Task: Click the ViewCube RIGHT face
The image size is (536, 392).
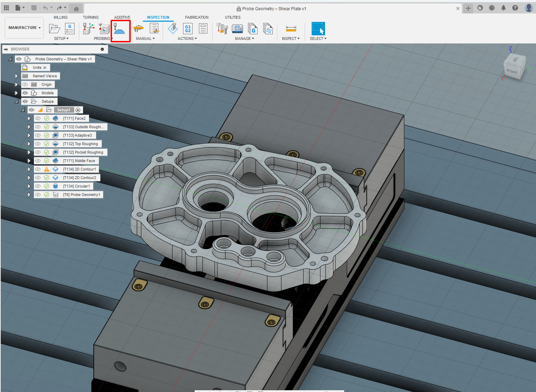Action: click(512, 71)
